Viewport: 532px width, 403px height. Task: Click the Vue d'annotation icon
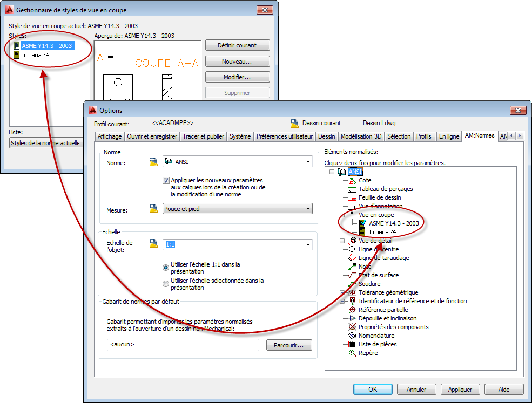[x=352, y=206]
